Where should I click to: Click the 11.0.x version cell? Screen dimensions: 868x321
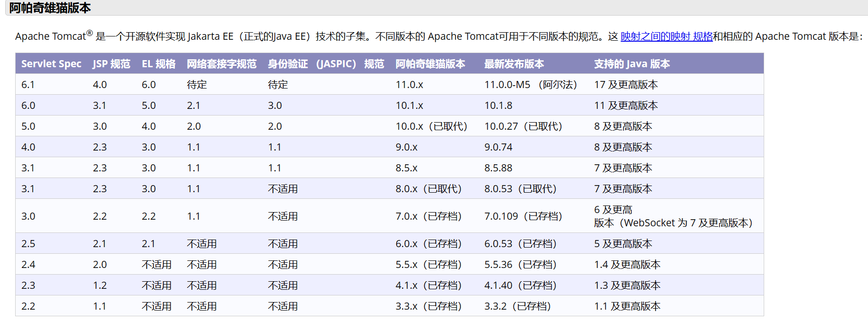click(410, 85)
